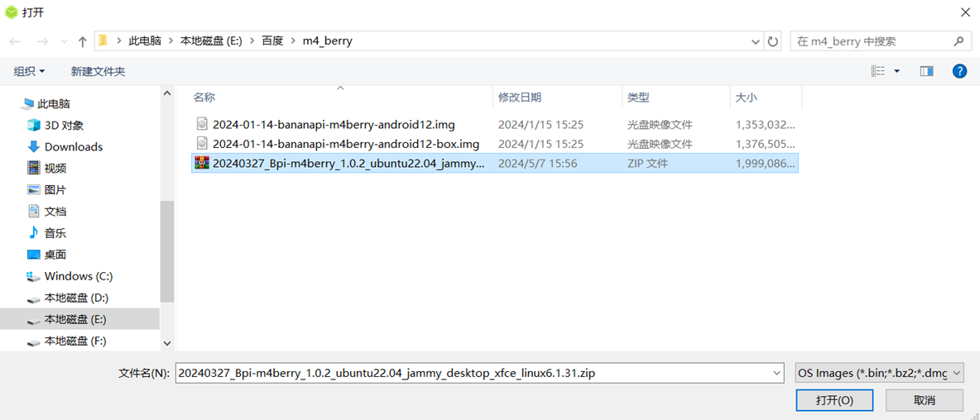Open the file name dropdown arrow
The height and width of the screenshot is (420, 980).
pyautogui.click(x=777, y=373)
